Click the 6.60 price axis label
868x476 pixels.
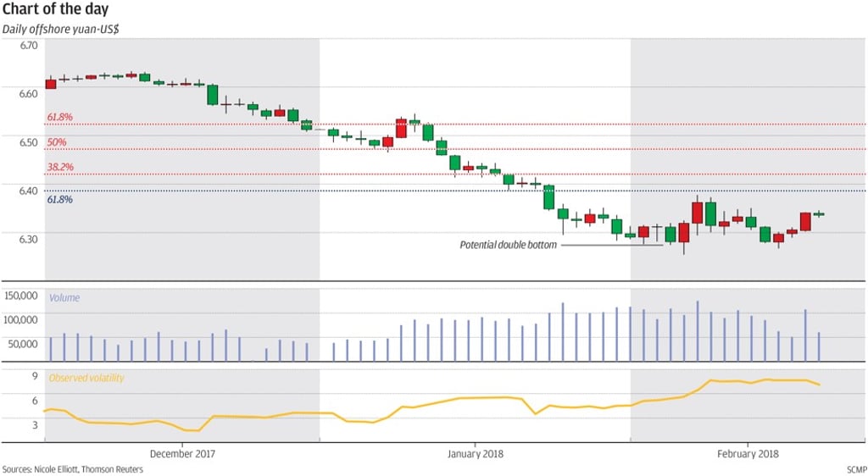pos(29,93)
